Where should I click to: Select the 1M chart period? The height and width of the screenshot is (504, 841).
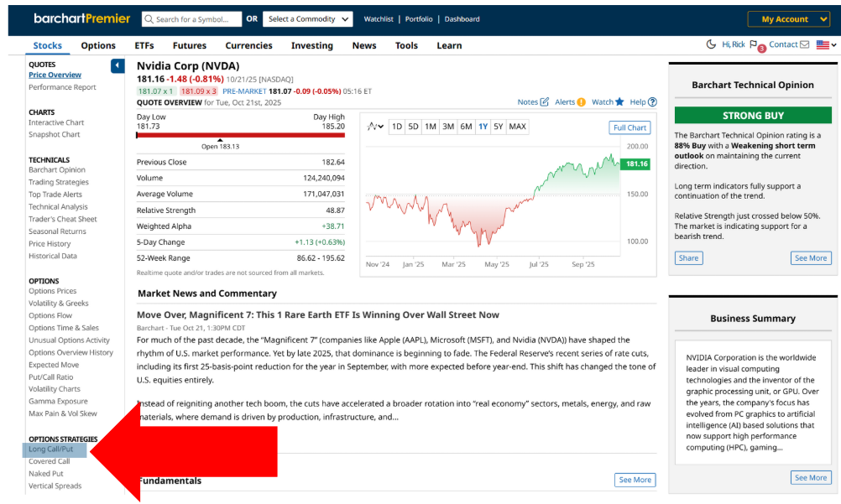coord(431,127)
